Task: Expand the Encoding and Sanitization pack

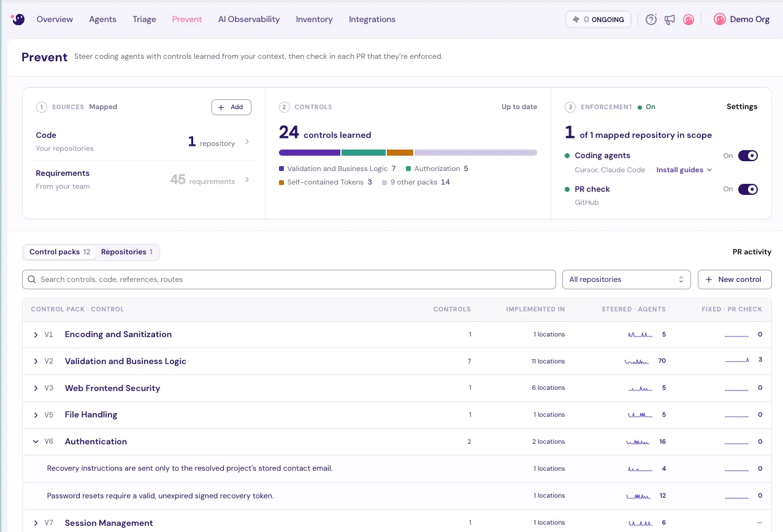Action: (36, 335)
